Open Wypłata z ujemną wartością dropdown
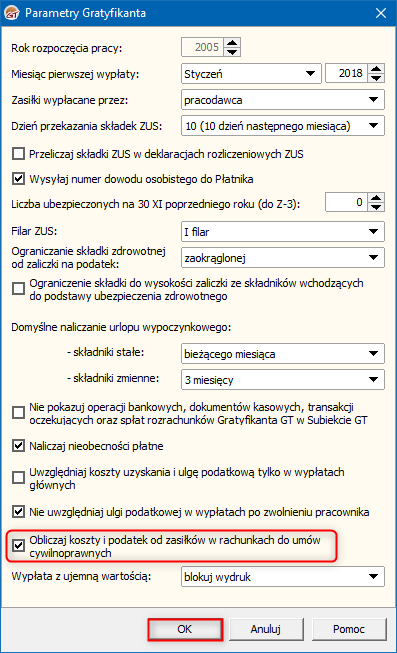This screenshot has height=653, width=397. [283, 577]
